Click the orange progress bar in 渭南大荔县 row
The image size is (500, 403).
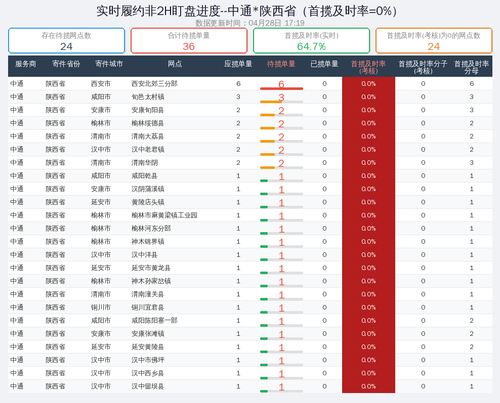(x=267, y=141)
